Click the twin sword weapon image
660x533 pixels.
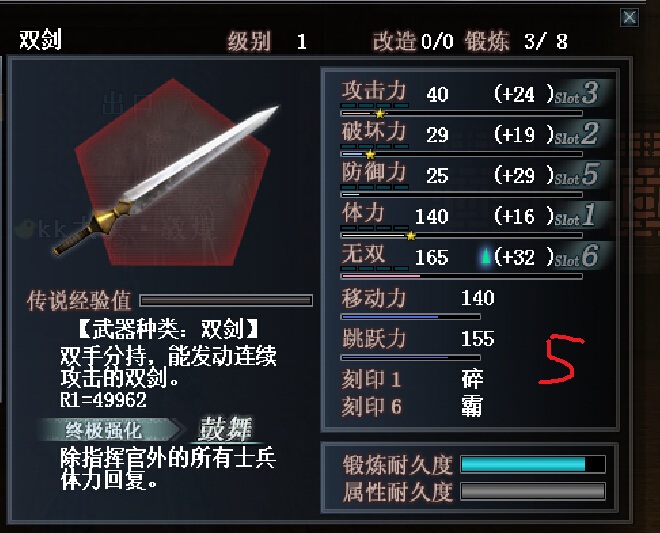pos(166,180)
